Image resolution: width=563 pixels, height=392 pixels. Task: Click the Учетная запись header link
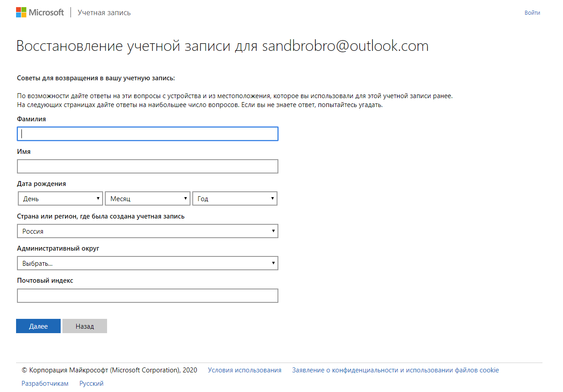point(104,12)
